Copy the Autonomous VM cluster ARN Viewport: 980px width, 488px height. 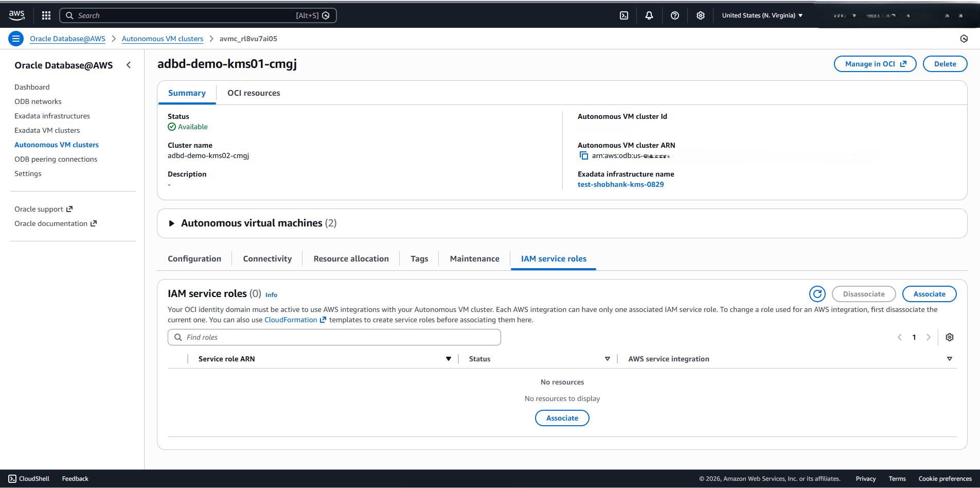click(583, 155)
